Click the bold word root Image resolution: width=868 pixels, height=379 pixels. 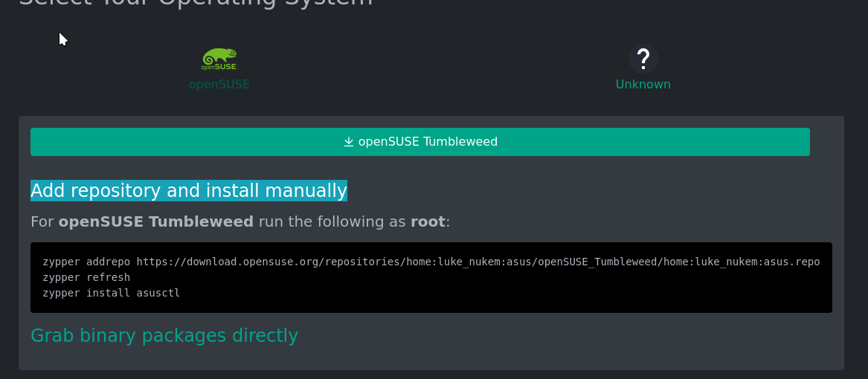click(x=428, y=221)
